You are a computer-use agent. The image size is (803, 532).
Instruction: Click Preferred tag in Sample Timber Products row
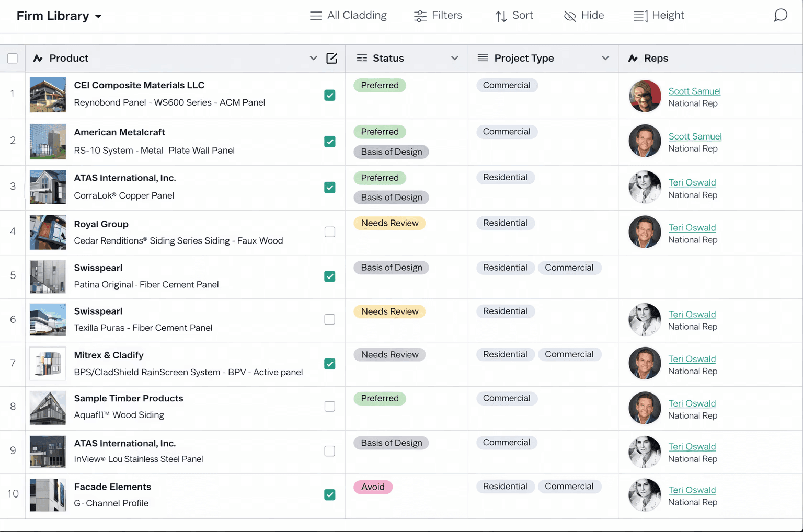point(380,398)
